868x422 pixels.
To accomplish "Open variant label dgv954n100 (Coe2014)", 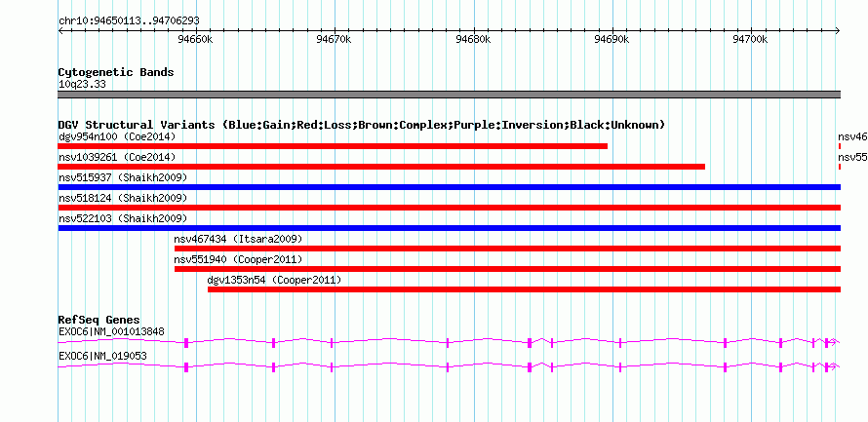I will [x=117, y=136].
